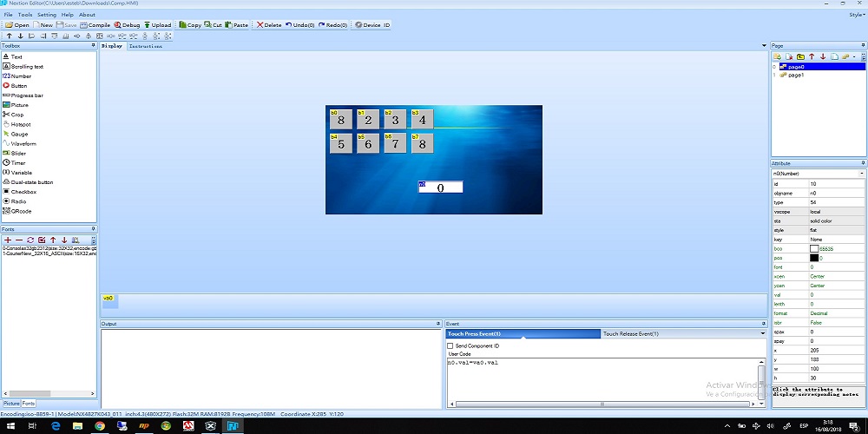Create a new project with New

coord(43,25)
